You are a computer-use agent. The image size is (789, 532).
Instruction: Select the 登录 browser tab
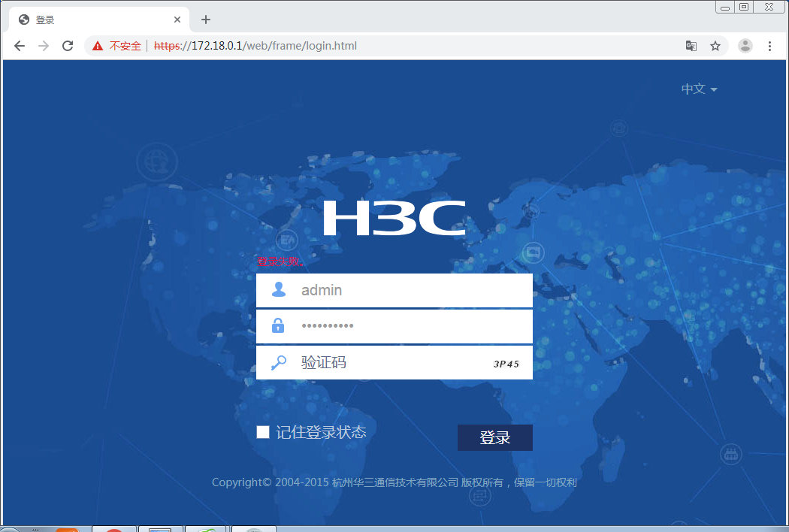point(98,20)
